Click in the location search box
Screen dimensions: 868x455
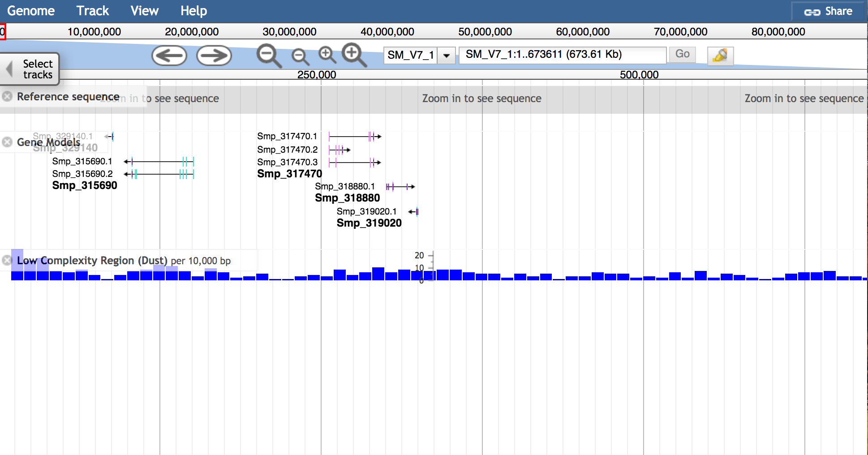(562, 55)
